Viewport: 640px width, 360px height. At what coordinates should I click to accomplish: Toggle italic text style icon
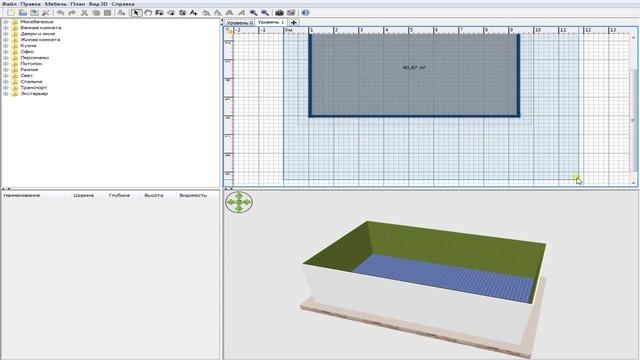[x=241, y=13]
